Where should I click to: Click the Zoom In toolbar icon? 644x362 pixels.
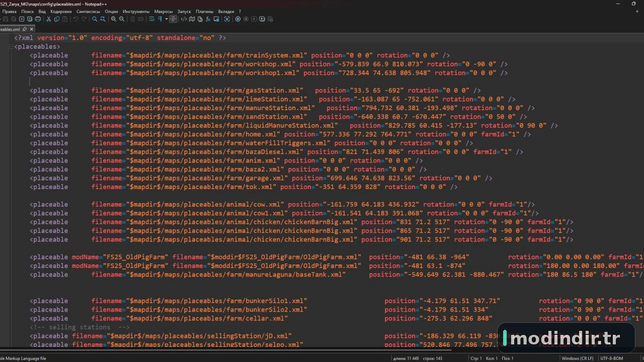click(x=114, y=19)
